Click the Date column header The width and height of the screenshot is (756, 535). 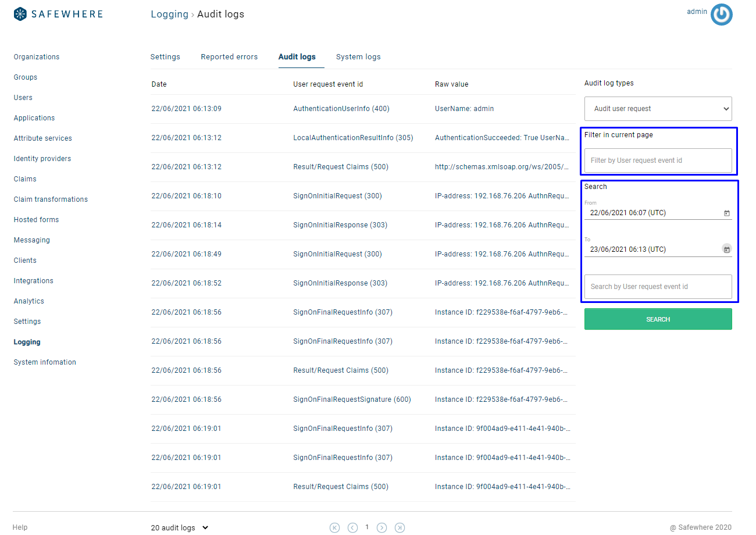tap(159, 84)
